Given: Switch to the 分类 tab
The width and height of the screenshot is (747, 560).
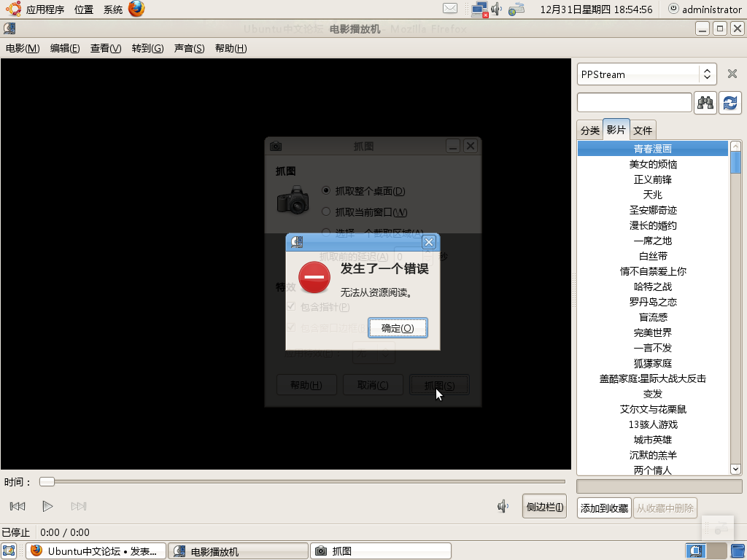Looking at the screenshot, I should (x=589, y=130).
